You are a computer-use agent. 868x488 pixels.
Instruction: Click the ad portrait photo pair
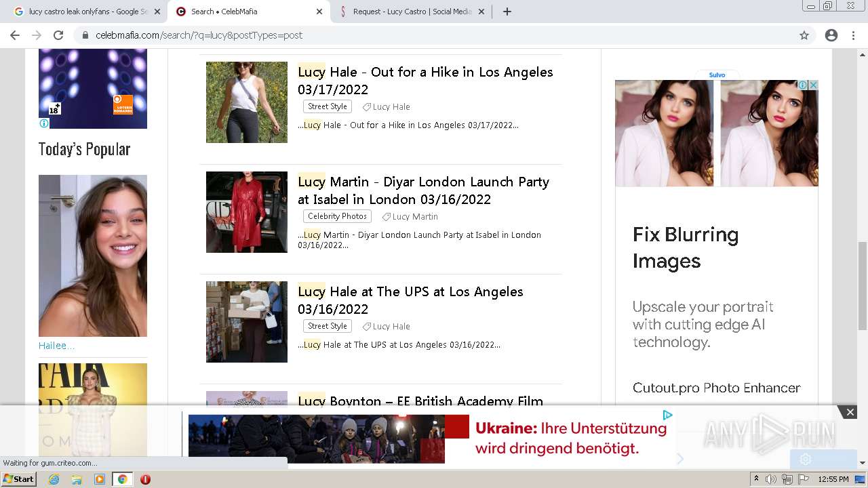(717, 133)
